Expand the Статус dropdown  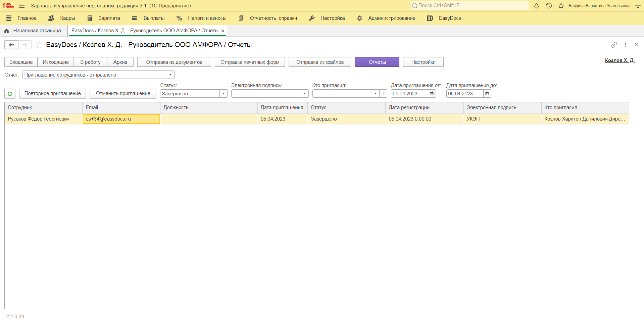pos(223,94)
